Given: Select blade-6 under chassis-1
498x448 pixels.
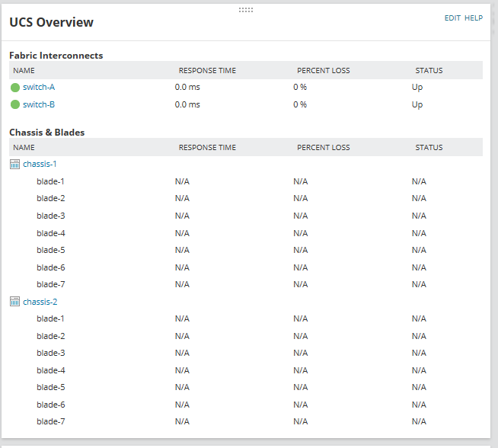Looking at the screenshot, I should pyautogui.click(x=51, y=267).
